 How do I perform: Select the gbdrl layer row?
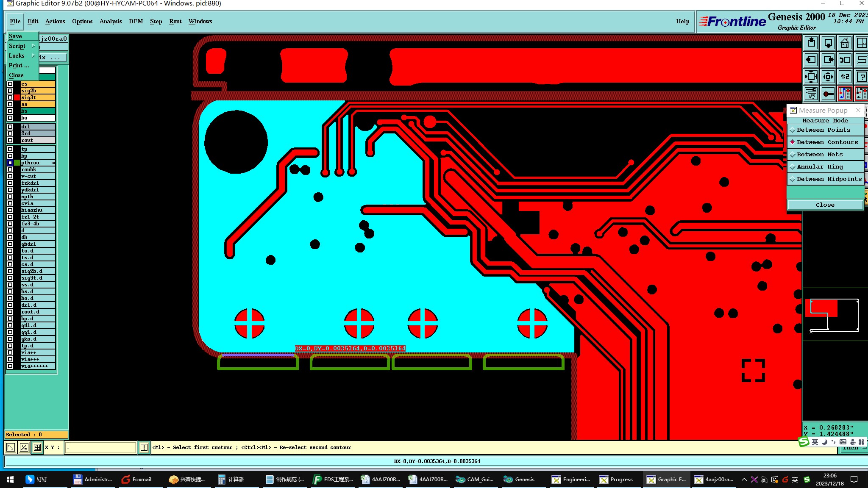pyautogui.click(x=38, y=244)
